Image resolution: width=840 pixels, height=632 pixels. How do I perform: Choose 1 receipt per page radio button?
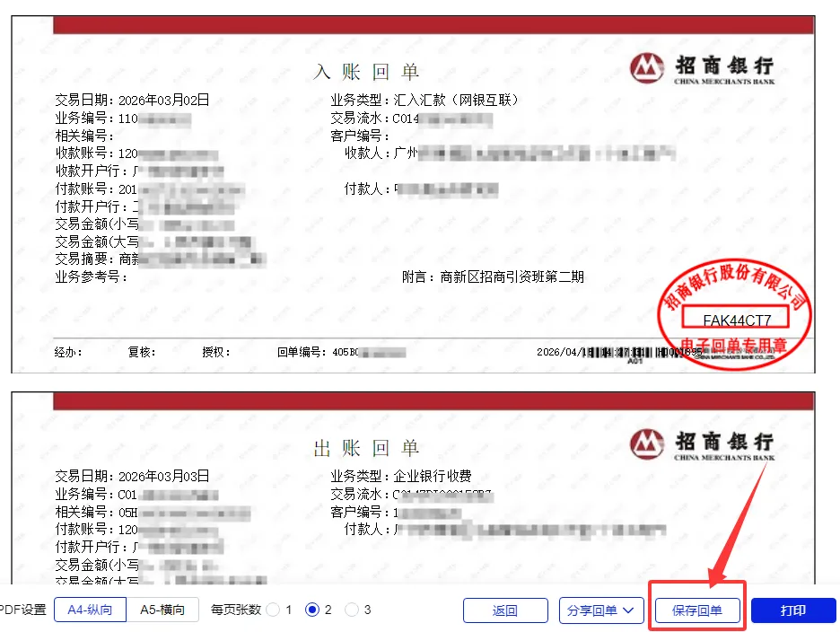click(x=273, y=610)
